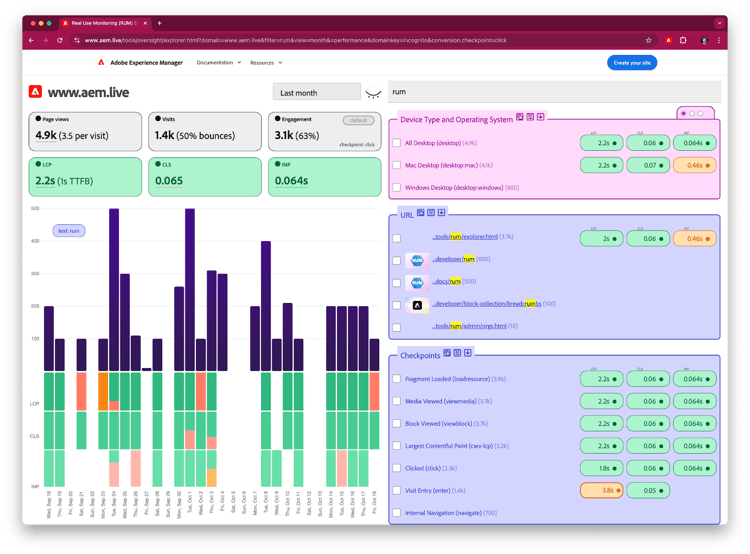Viewport: 750px width, 554px height.
Task: Click second icon next to Device Type heading
Action: coord(530,117)
